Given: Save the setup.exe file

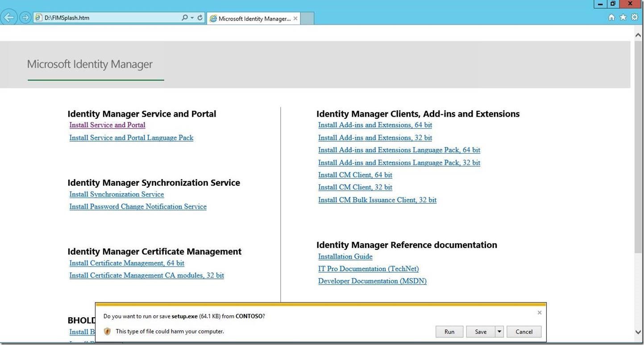Looking at the screenshot, I should (x=481, y=332).
